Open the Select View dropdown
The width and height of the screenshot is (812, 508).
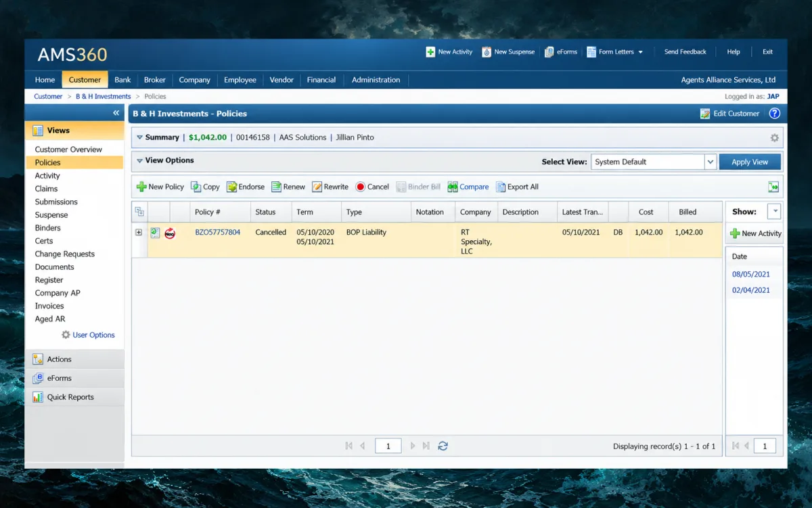point(710,162)
